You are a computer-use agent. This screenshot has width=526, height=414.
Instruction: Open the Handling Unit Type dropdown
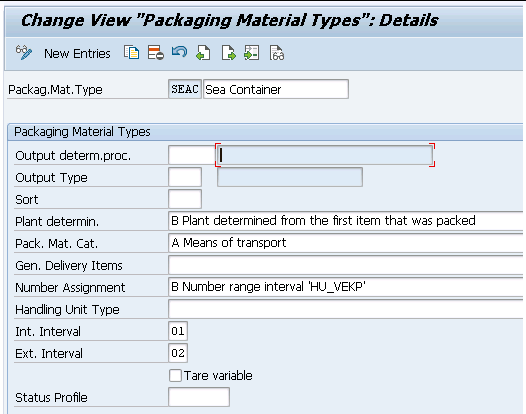pos(347,309)
